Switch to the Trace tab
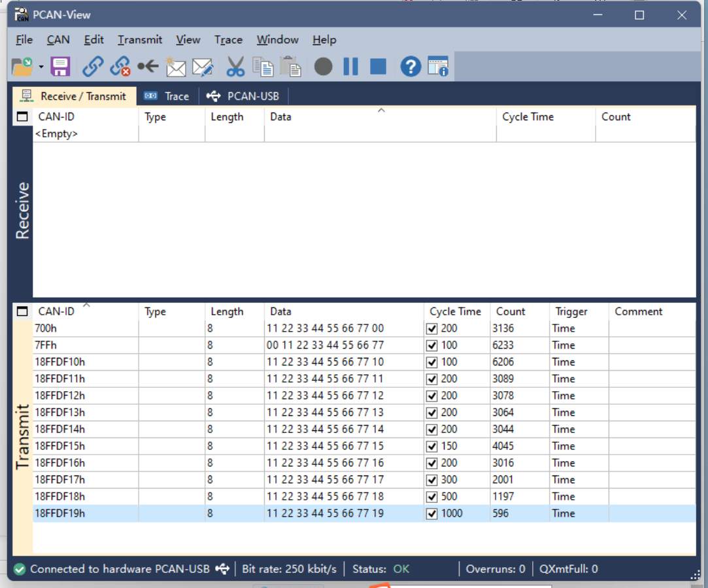Screen dimensions: 708x588 [167, 96]
